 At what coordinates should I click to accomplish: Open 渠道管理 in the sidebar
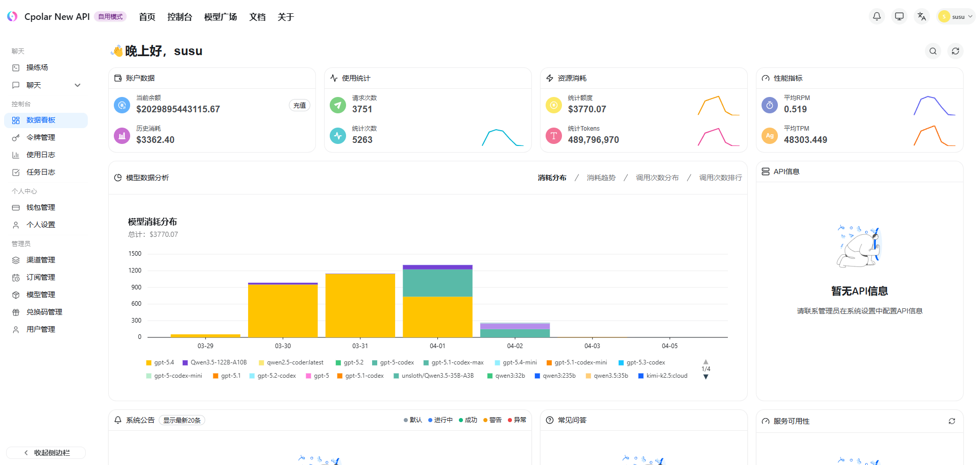[x=41, y=260]
